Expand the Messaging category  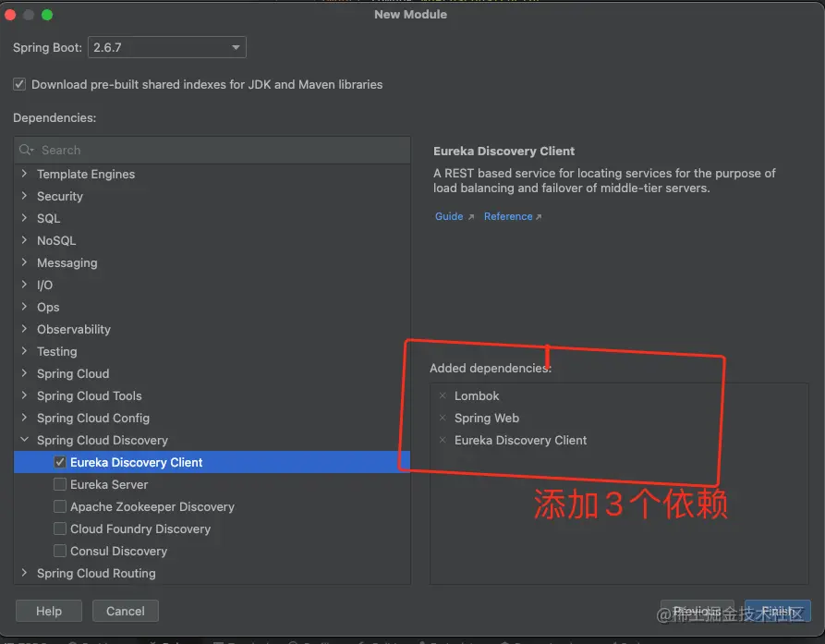(24, 262)
